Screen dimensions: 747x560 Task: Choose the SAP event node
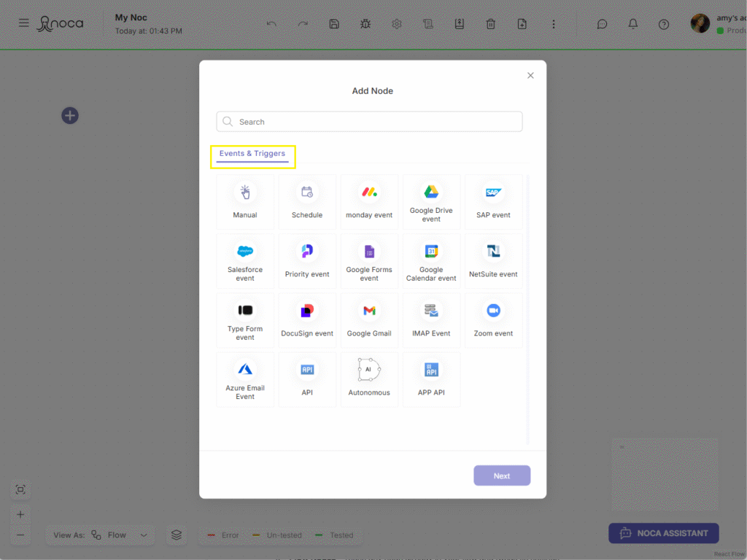point(494,202)
